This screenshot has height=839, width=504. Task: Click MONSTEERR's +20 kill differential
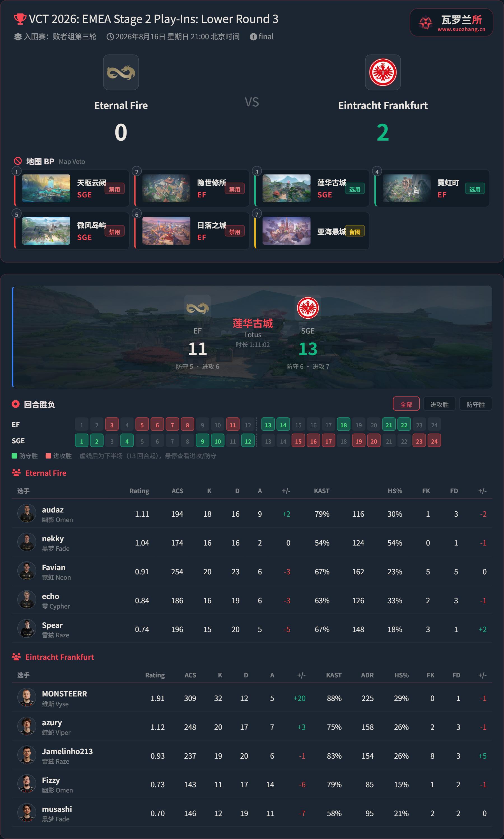pos(299,698)
